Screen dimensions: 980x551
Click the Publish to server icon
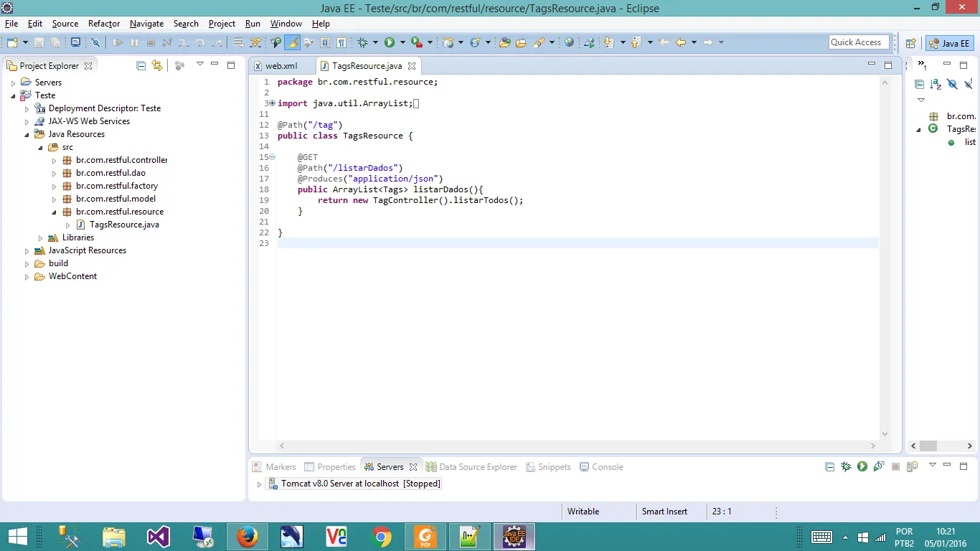click(912, 466)
